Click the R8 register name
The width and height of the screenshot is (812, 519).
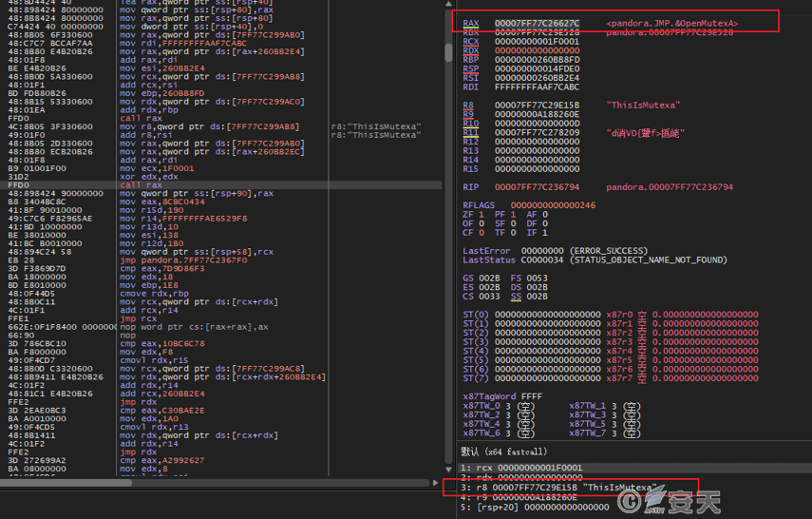pos(468,105)
